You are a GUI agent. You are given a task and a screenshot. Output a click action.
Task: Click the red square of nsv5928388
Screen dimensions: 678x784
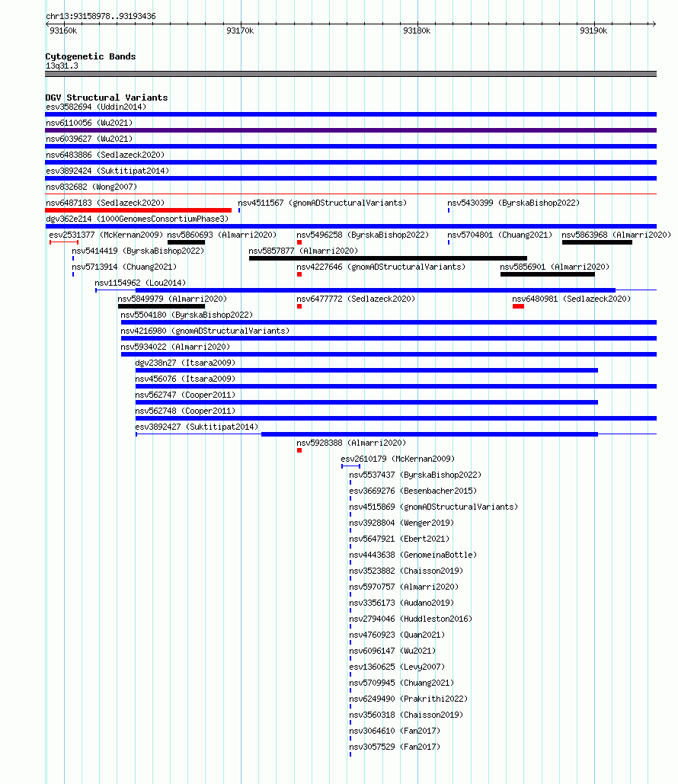click(299, 450)
